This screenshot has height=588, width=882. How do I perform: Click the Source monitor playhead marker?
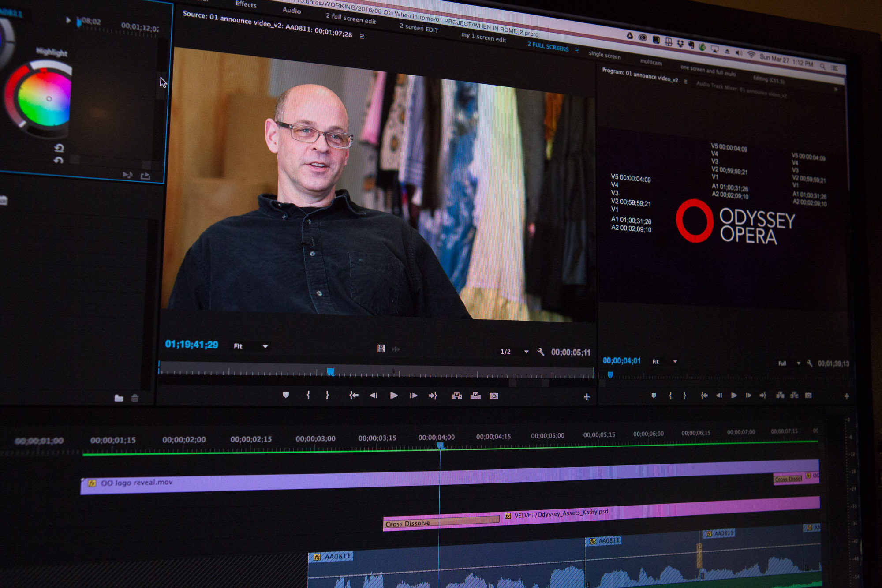click(330, 372)
